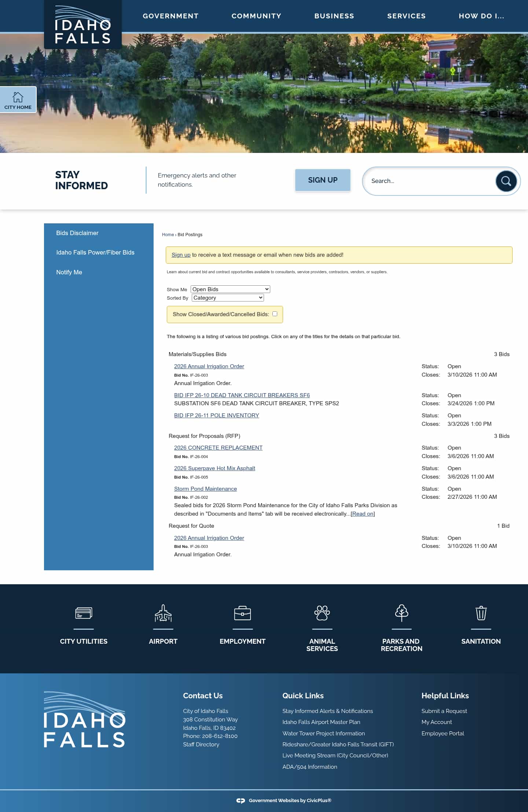This screenshot has height=812, width=528.
Task: Open Water Tower Project Information link
Action: pos(323,734)
